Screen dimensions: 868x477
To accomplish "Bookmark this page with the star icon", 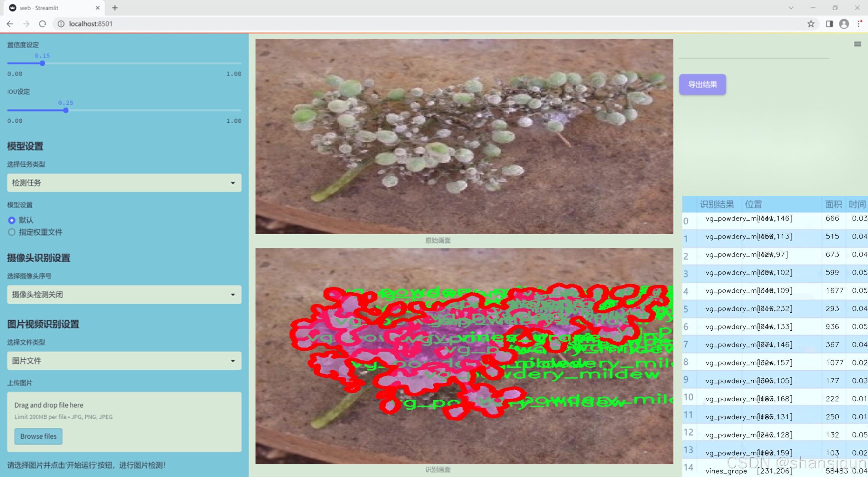I will click(811, 24).
